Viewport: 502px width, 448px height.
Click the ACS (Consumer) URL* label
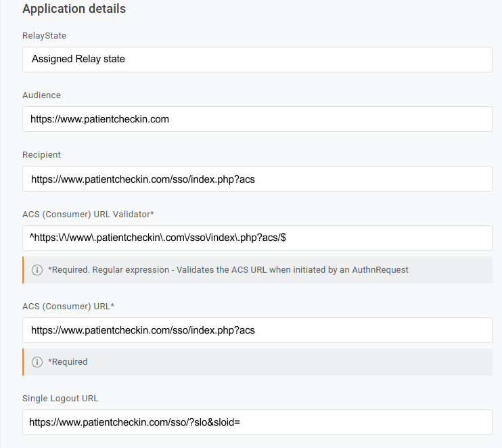coord(68,306)
